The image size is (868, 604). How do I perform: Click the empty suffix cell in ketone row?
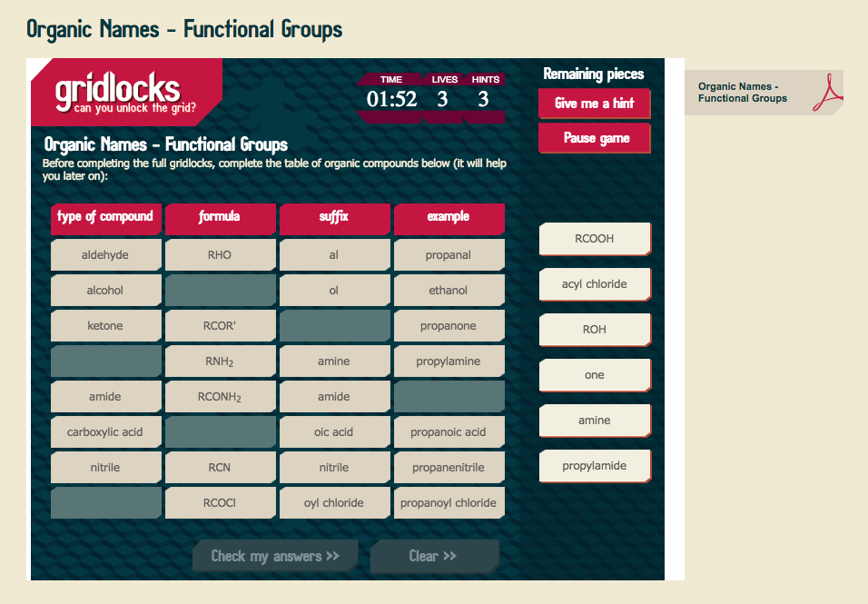[x=334, y=325]
